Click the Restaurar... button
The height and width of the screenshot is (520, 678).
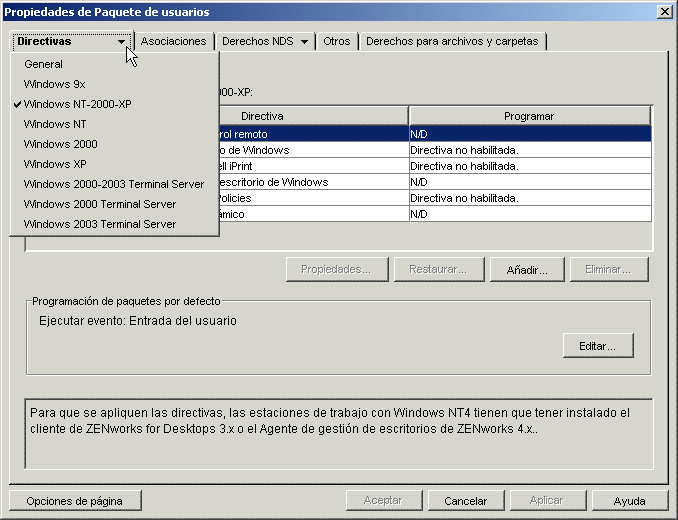coord(439,270)
